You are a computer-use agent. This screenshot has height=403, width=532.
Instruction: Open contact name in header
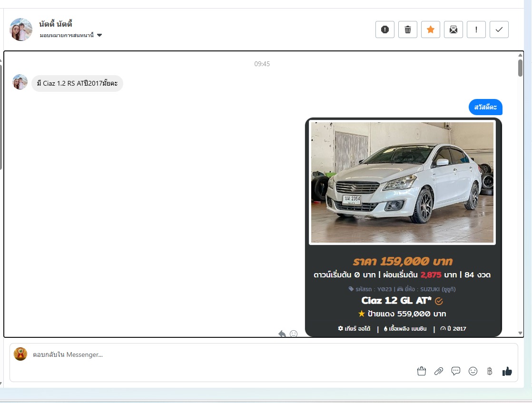point(56,24)
